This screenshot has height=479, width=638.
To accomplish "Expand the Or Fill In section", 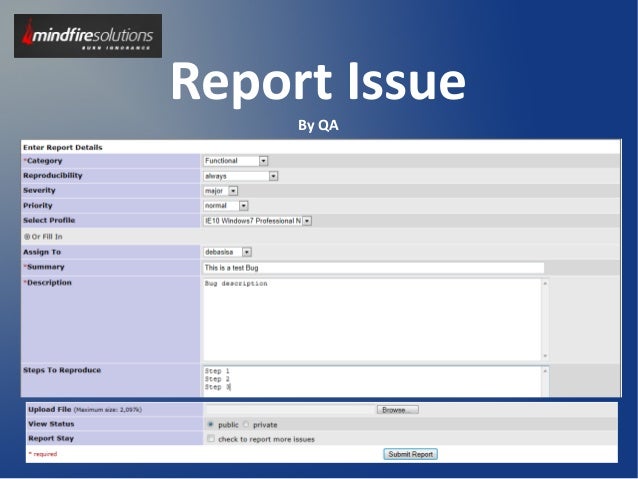I will pos(27,236).
